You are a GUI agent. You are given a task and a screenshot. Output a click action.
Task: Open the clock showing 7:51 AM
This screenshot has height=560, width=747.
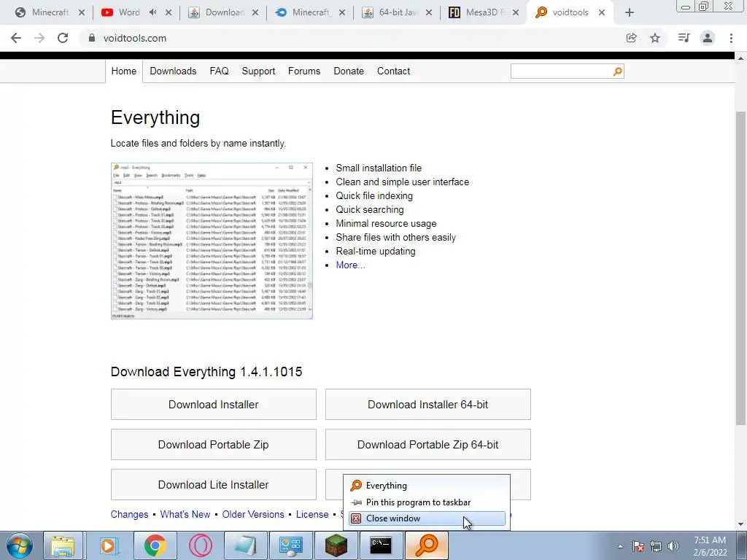[x=710, y=546]
